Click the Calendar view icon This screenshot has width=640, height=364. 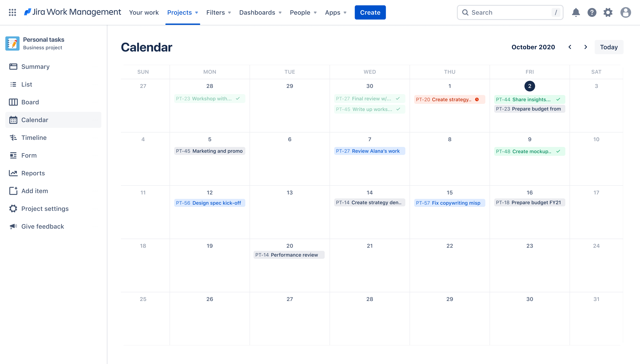pyautogui.click(x=13, y=119)
